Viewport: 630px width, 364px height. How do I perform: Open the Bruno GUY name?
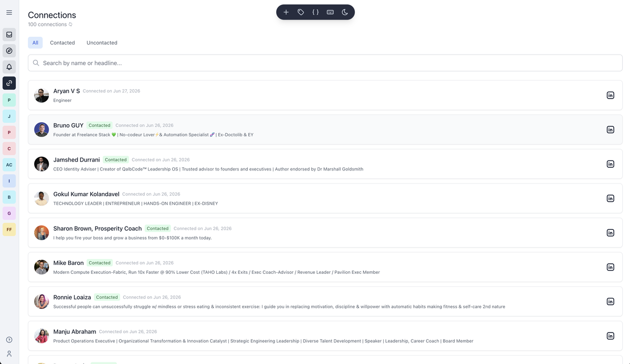tap(68, 125)
